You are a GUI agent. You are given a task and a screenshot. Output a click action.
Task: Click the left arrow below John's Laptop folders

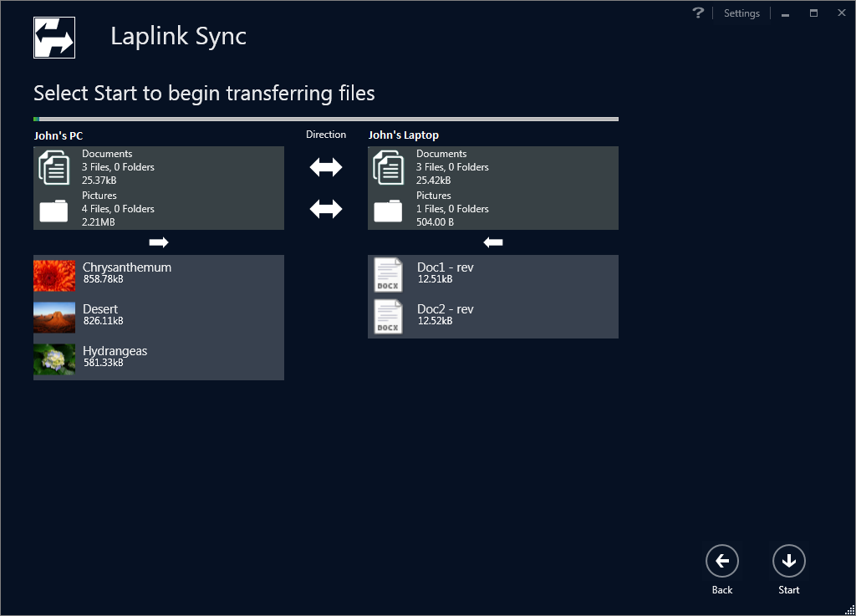point(493,242)
